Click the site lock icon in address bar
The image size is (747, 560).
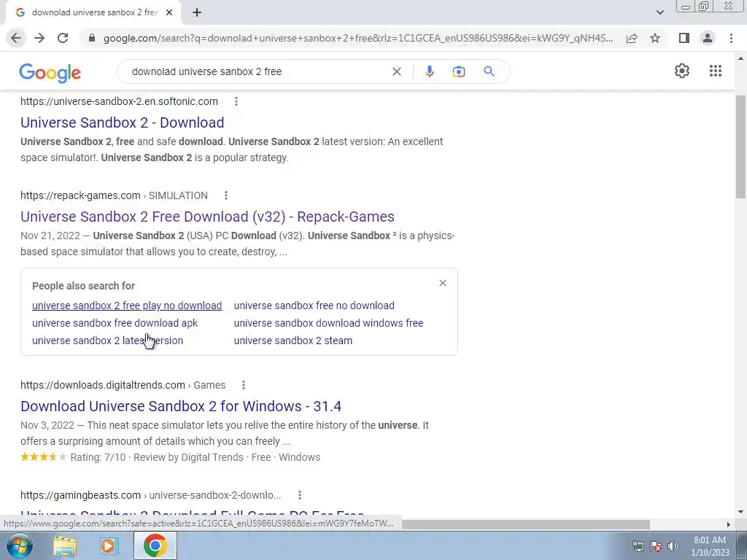tap(92, 38)
